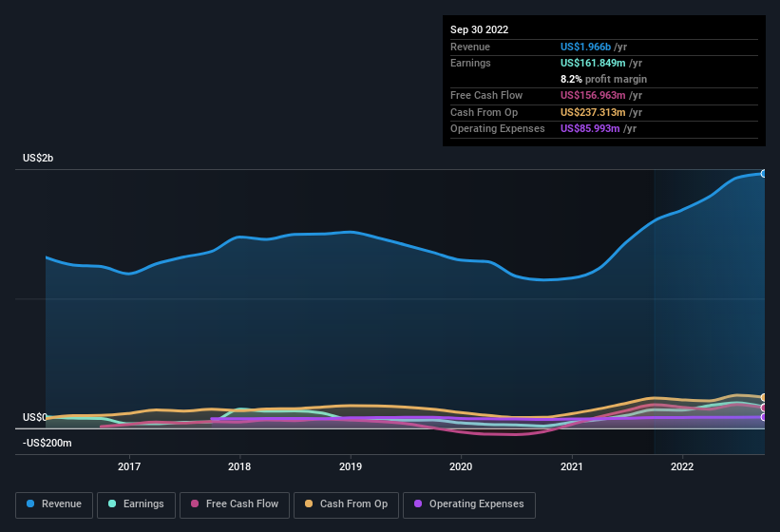Click the 2022 x-axis label
Screen dimensions: 780x532
click(x=682, y=466)
